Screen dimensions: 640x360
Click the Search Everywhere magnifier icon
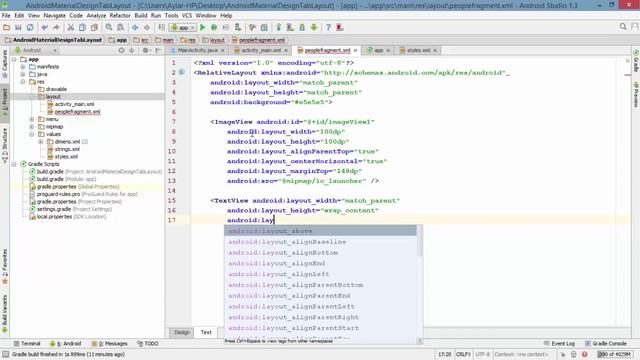(623, 27)
